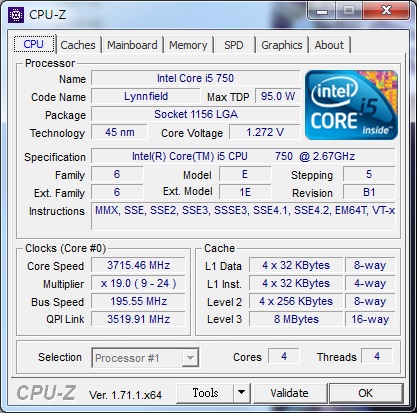Viewport: 419px width, 414px height.
Task: Click the Level 3 '16-way' value
Action: click(x=370, y=319)
